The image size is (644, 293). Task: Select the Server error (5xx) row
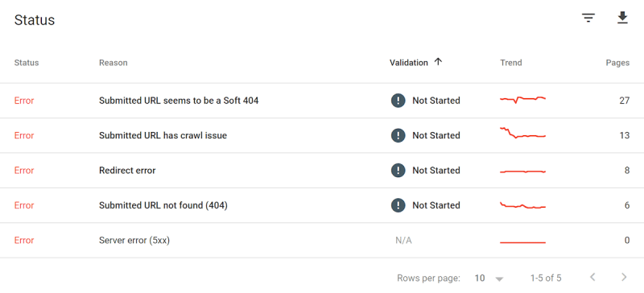322,240
